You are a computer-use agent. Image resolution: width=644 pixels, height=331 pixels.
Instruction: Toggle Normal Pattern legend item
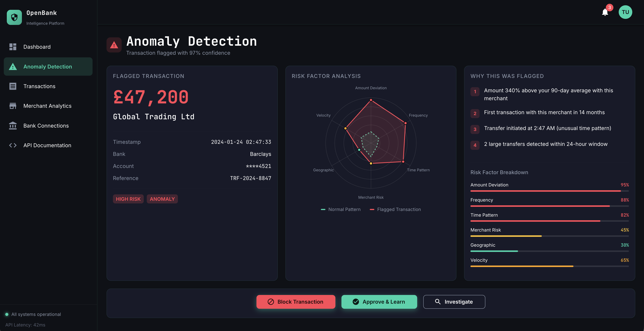[x=341, y=209]
